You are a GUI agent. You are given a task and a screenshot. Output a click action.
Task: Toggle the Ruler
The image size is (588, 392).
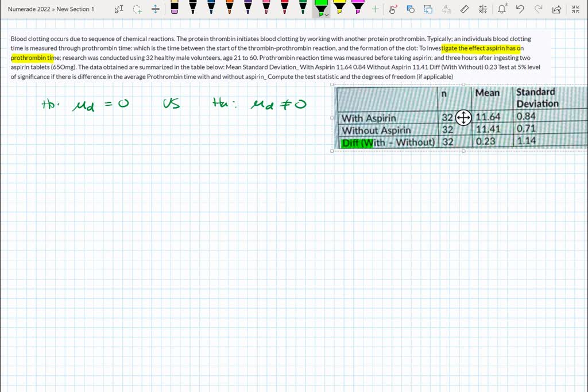[x=464, y=9]
